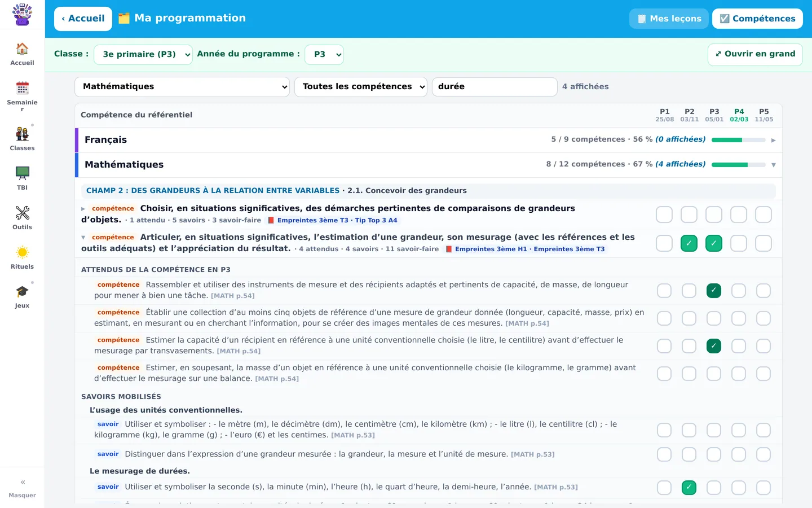Open the Année du programme P3 dropdown

(324, 55)
